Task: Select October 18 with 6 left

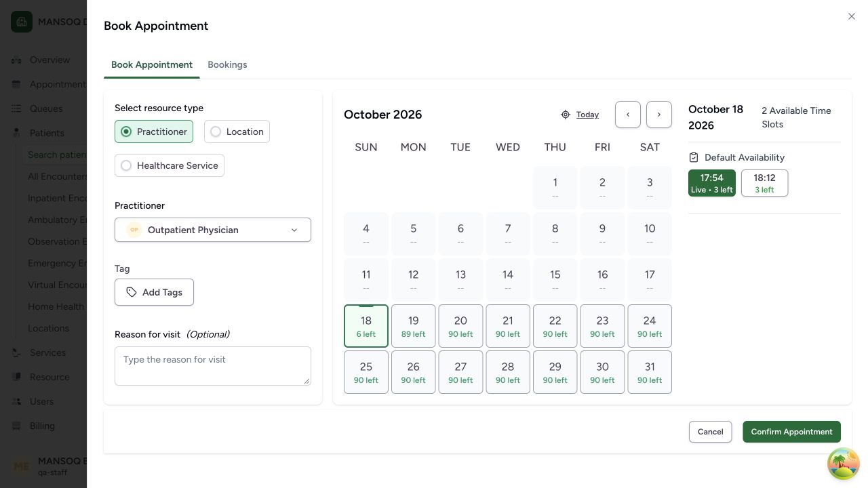Action: [366, 326]
